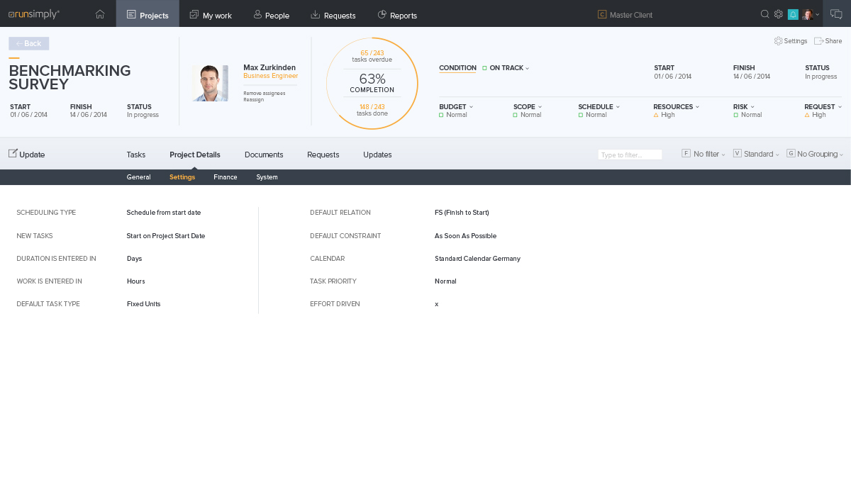
Task: Click the Update edit icon
Action: [13, 153]
